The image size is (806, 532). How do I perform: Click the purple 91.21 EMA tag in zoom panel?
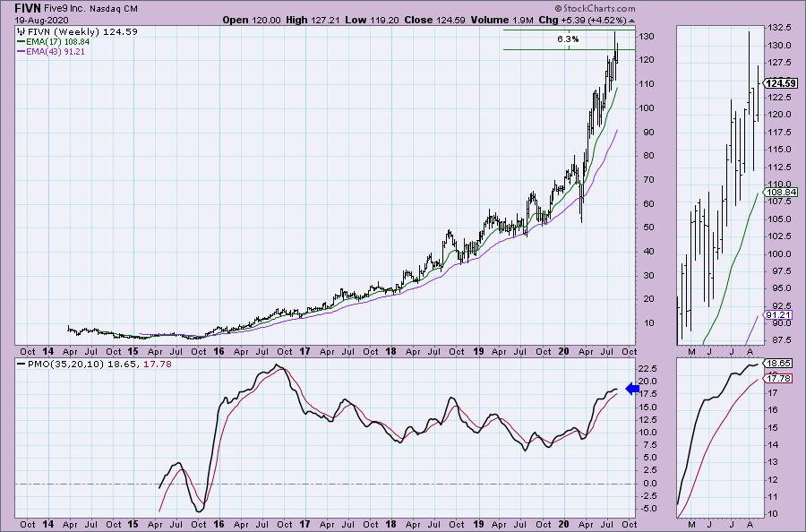pos(778,314)
